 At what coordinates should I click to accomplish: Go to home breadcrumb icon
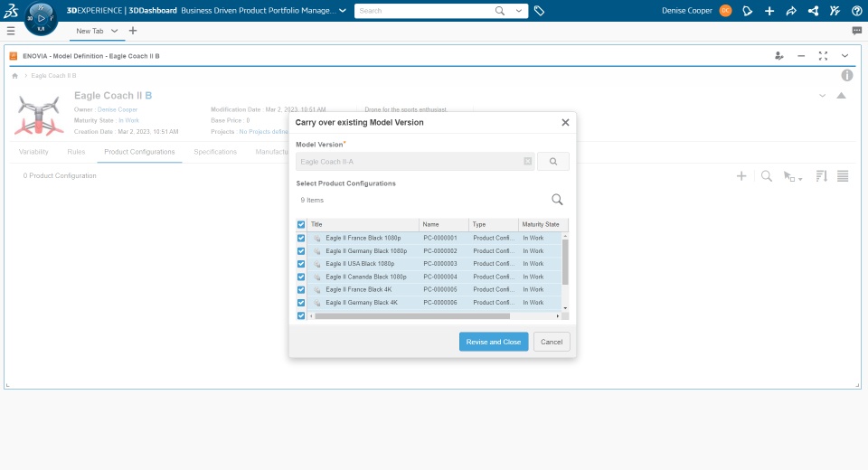click(x=15, y=76)
